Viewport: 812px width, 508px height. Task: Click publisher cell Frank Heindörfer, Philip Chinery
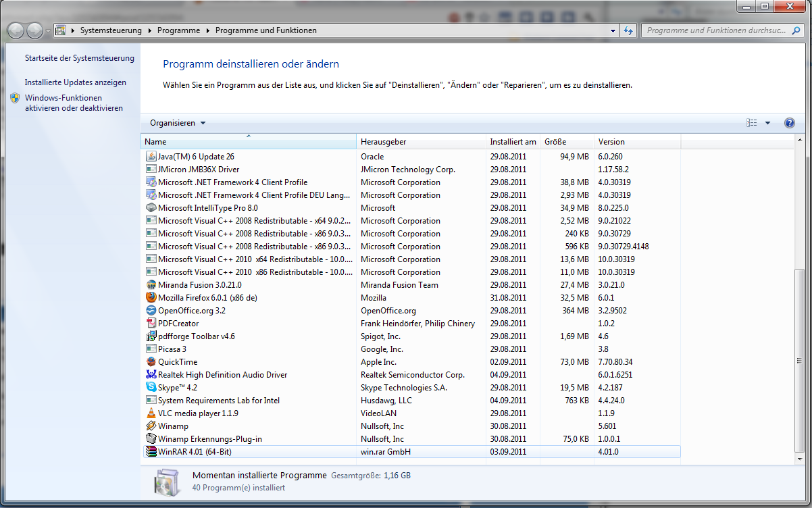click(x=417, y=323)
